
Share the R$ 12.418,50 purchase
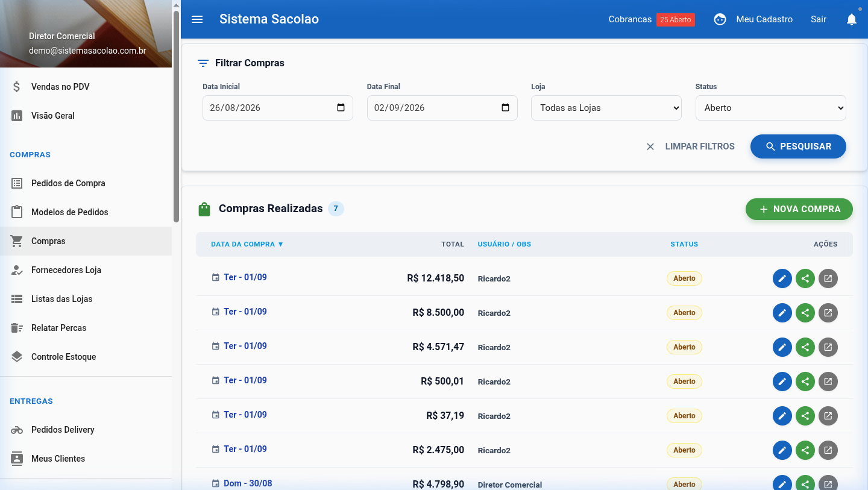coord(805,278)
